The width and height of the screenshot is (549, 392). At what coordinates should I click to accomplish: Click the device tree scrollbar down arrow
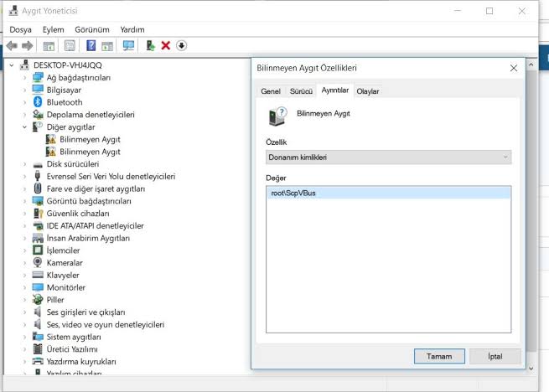point(531,369)
